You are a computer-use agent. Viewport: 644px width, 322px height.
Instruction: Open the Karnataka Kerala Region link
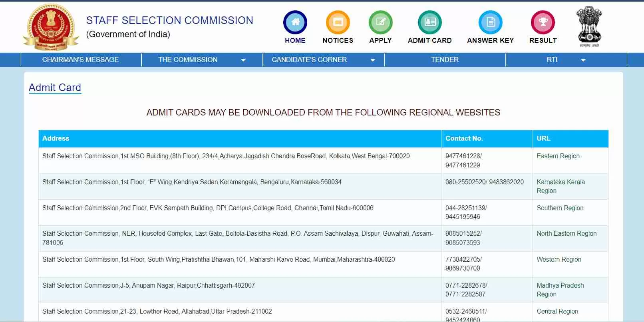coord(561,187)
